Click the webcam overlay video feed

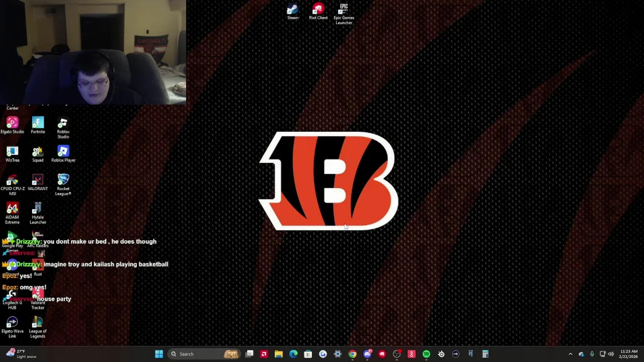click(93, 52)
